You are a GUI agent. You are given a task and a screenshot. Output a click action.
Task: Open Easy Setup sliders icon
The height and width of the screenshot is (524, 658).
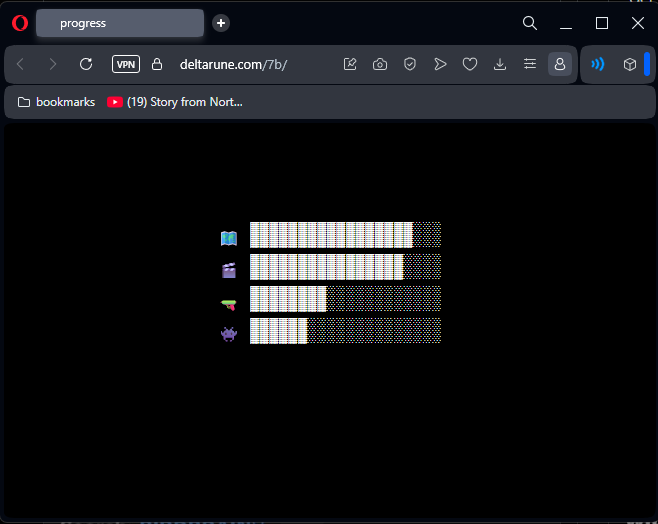pyautogui.click(x=530, y=64)
